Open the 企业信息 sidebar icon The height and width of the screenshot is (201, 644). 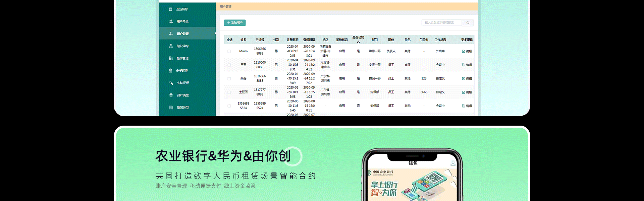[x=170, y=9]
